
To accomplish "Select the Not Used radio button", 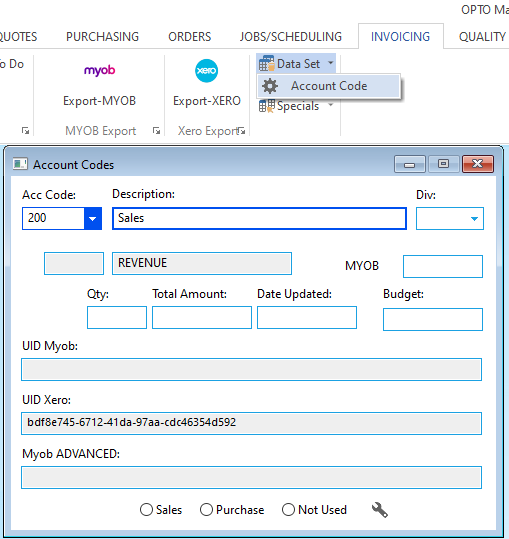I will click(288, 509).
